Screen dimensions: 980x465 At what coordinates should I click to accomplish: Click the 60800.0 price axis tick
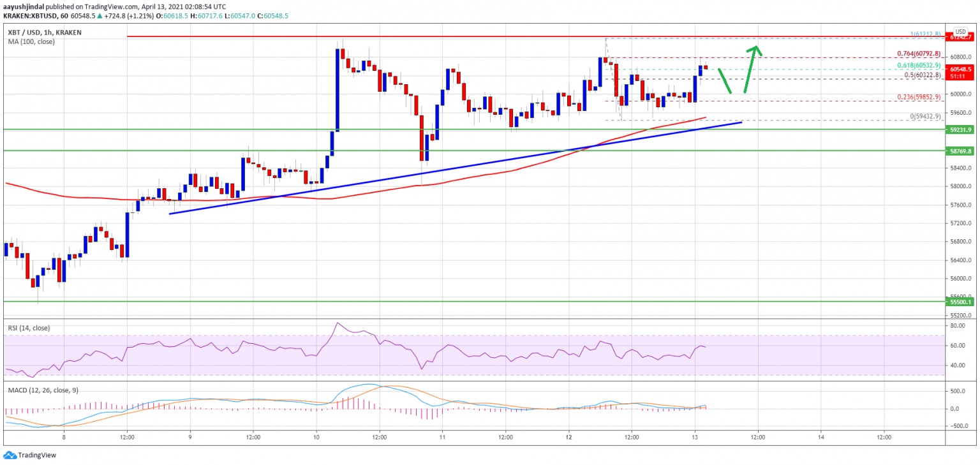pyautogui.click(x=961, y=57)
